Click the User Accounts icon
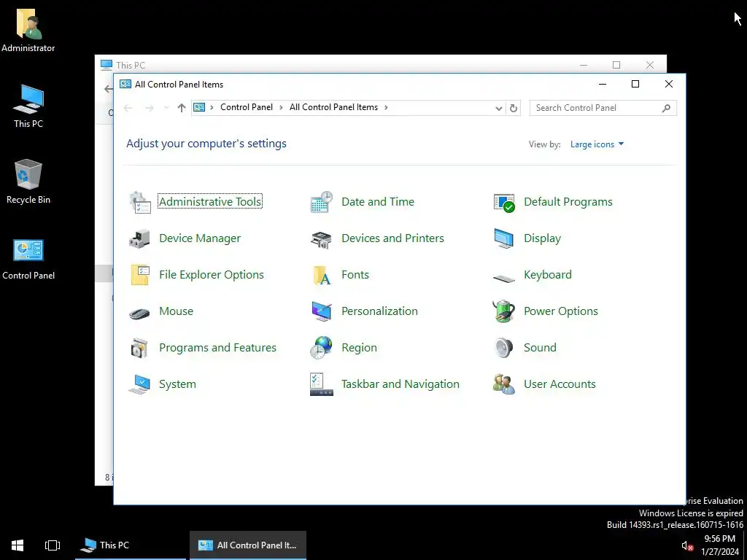The height and width of the screenshot is (560, 747). 504,384
